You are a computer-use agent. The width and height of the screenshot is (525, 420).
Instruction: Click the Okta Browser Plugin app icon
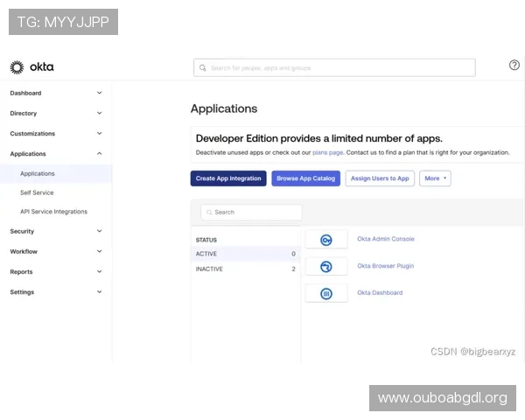click(326, 267)
